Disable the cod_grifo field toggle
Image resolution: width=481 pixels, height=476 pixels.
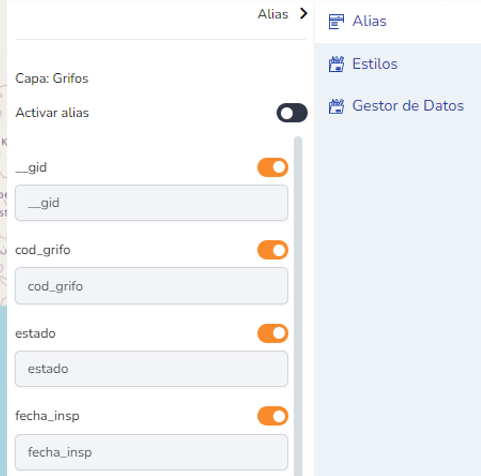[x=273, y=250]
